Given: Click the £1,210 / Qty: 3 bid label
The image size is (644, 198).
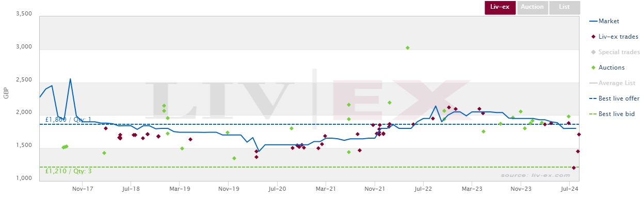Looking at the screenshot, I should point(68,171).
